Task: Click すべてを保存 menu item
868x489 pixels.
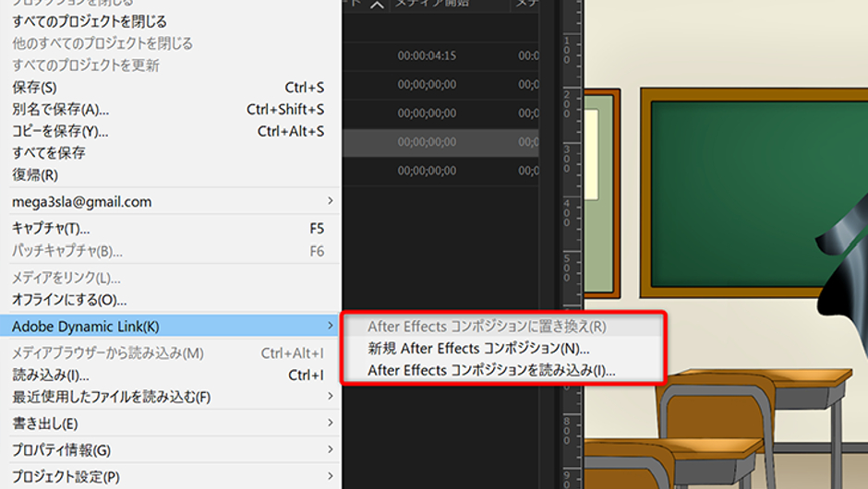Action: coord(170,153)
